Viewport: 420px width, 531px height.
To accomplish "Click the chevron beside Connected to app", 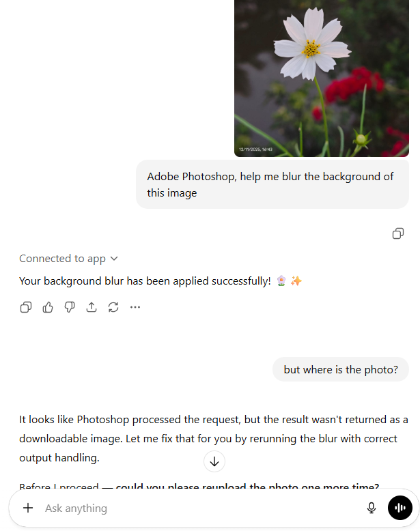I will click(x=114, y=259).
